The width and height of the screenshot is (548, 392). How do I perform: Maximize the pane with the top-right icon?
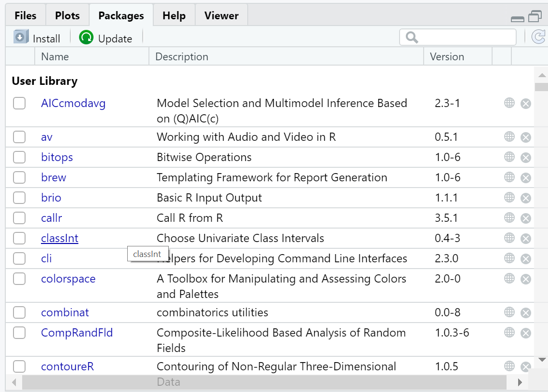[535, 17]
